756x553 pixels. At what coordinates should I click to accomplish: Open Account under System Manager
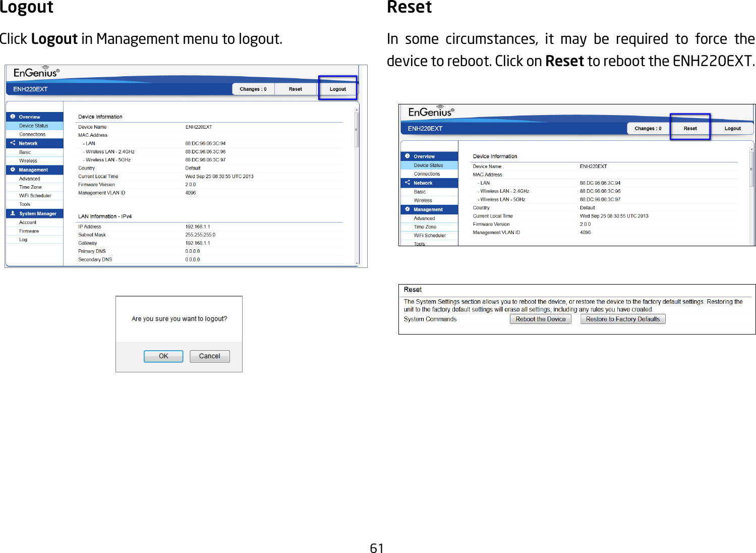point(34,222)
